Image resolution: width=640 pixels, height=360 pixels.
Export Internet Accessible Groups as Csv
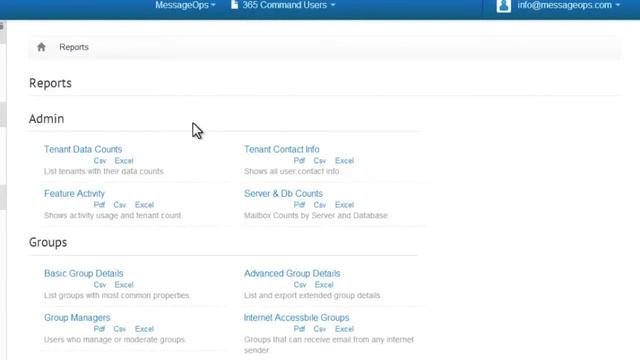point(320,329)
